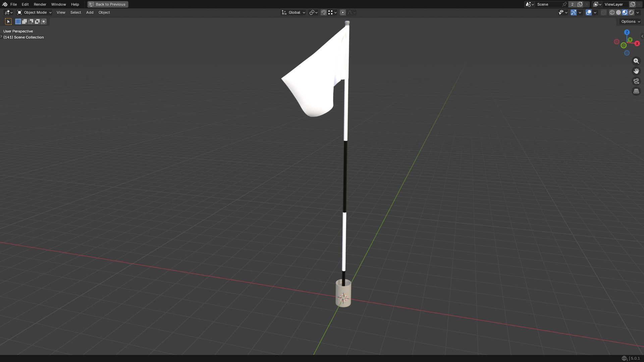Click the scene user count 2

tap(572, 4)
